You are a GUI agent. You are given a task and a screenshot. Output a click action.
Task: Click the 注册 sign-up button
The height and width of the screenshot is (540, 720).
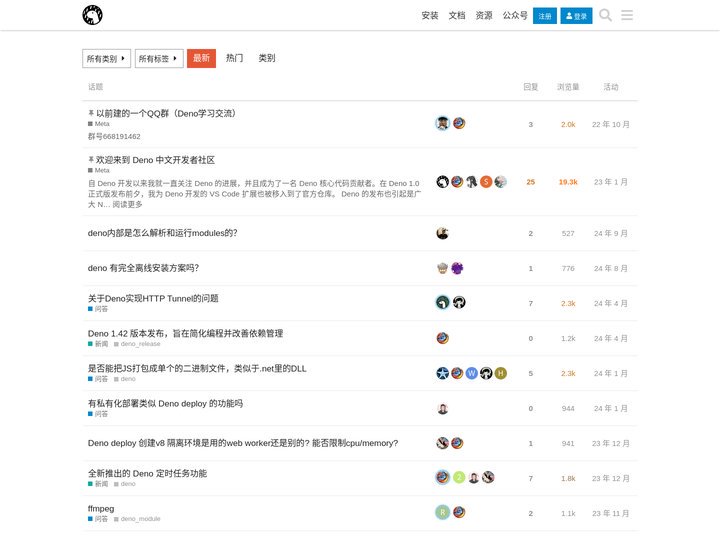(545, 16)
